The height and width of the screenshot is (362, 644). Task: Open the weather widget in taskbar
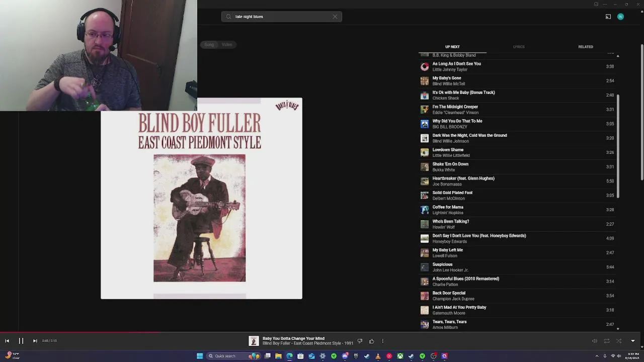(x=12, y=355)
